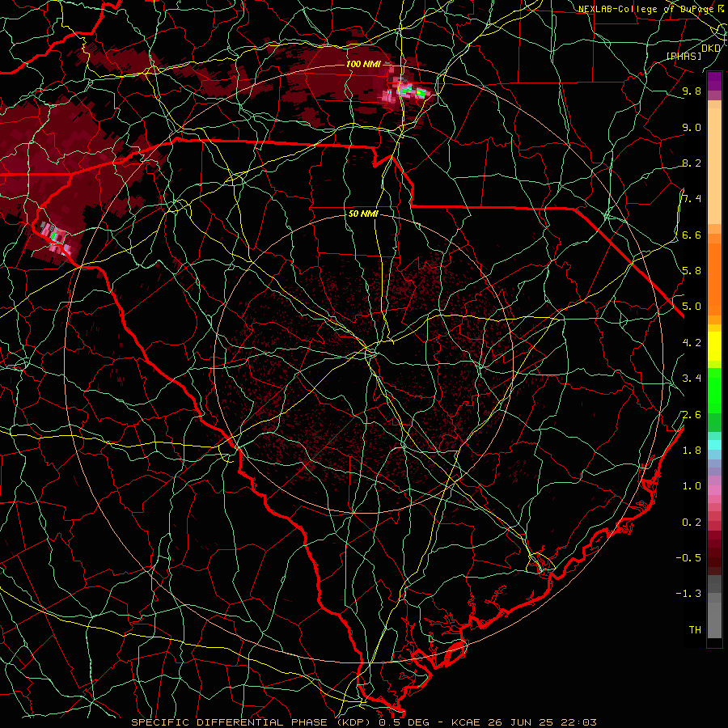Click the KDP product caption at the bottom
The width and height of the screenshot is (728, 728).
[363, 722]
